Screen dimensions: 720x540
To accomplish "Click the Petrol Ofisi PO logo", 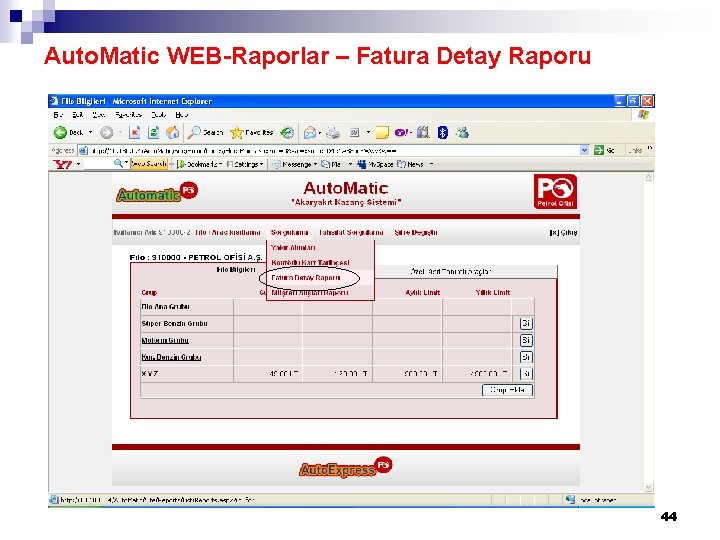I will pyautogui.click(x=555, y=191).
